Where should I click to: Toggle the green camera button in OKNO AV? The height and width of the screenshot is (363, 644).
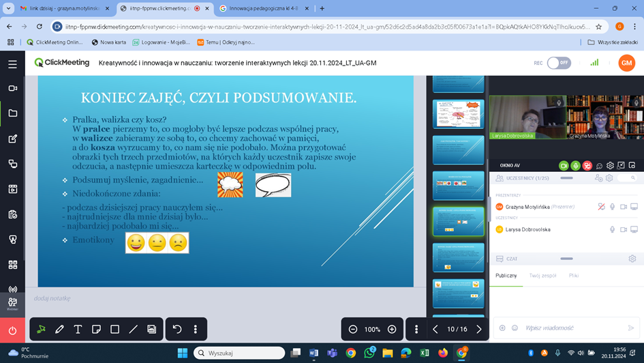tap(564, 165)
